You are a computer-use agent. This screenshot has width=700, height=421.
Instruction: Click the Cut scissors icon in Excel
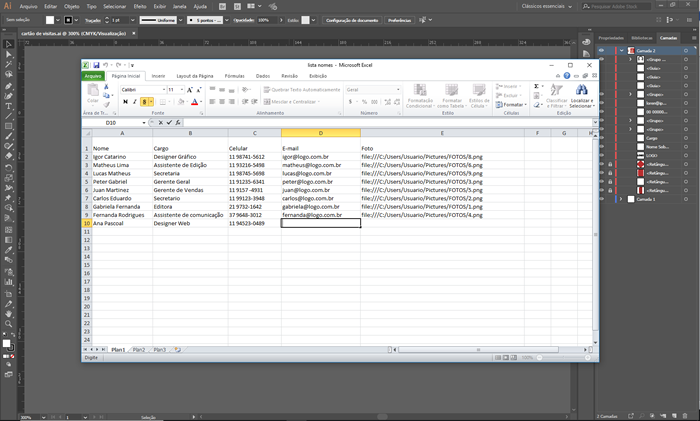pyautogui.click(x=106, y=87)
